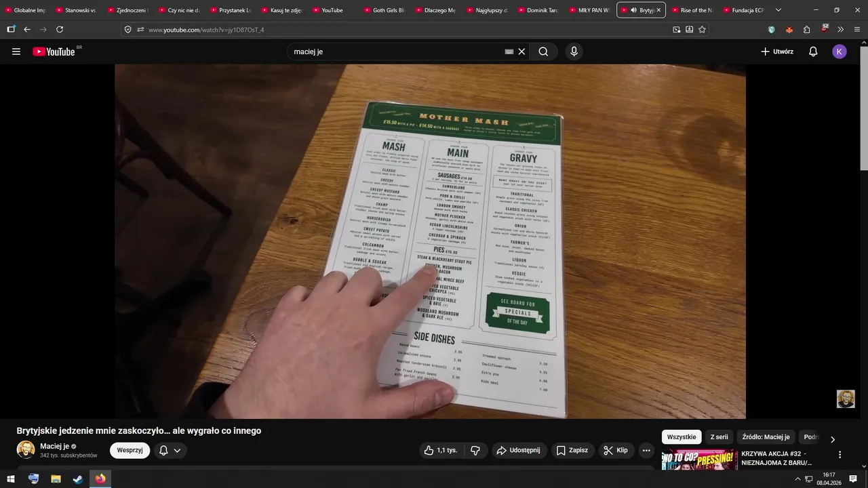Image resolution: width=868 pixels, height=488 pixels.
Task: Mute the playing tab's speaker icon
Action: click(x=633, y=10)
